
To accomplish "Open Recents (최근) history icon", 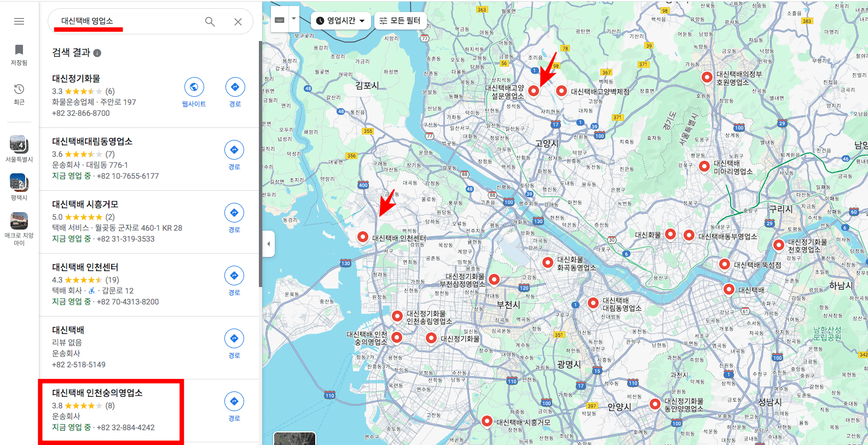I will [x=19, y=89].
